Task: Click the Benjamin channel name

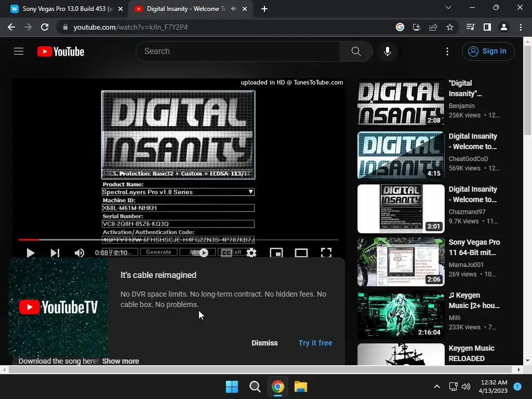Action: 461,106
